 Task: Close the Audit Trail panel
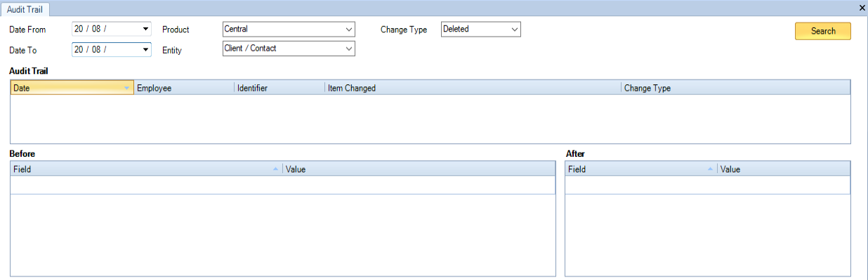[x=862, y=8]
